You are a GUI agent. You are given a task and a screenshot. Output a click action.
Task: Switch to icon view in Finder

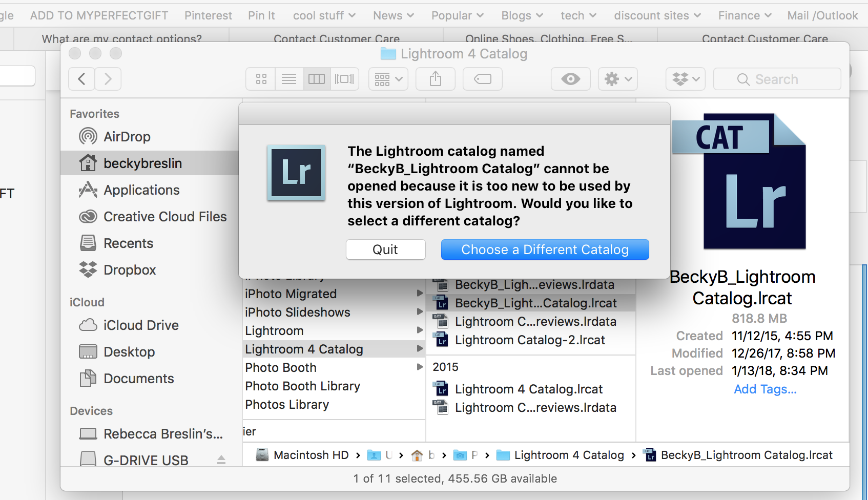pyautogui.click(x=261, y=79)
